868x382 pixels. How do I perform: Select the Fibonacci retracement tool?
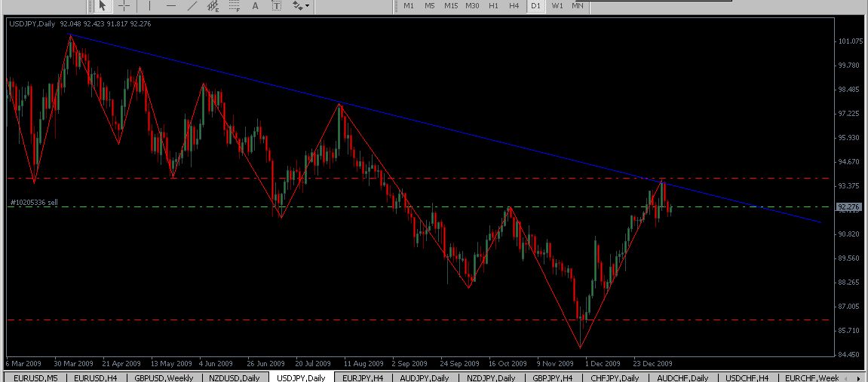click(x=235, y=6)
